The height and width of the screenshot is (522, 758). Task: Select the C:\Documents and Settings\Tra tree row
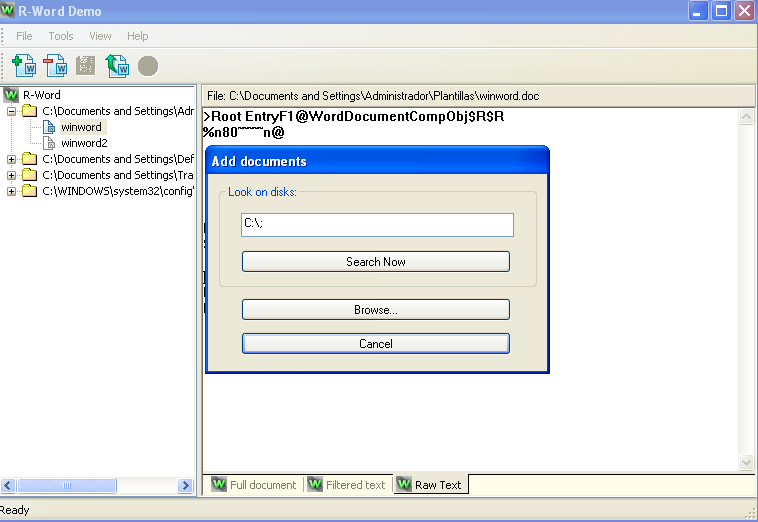[118, 175]
